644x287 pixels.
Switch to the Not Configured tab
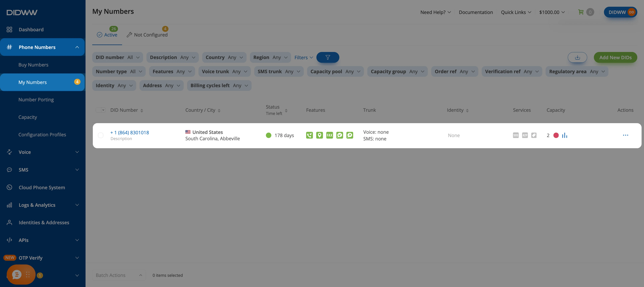(x=147, y=35)
